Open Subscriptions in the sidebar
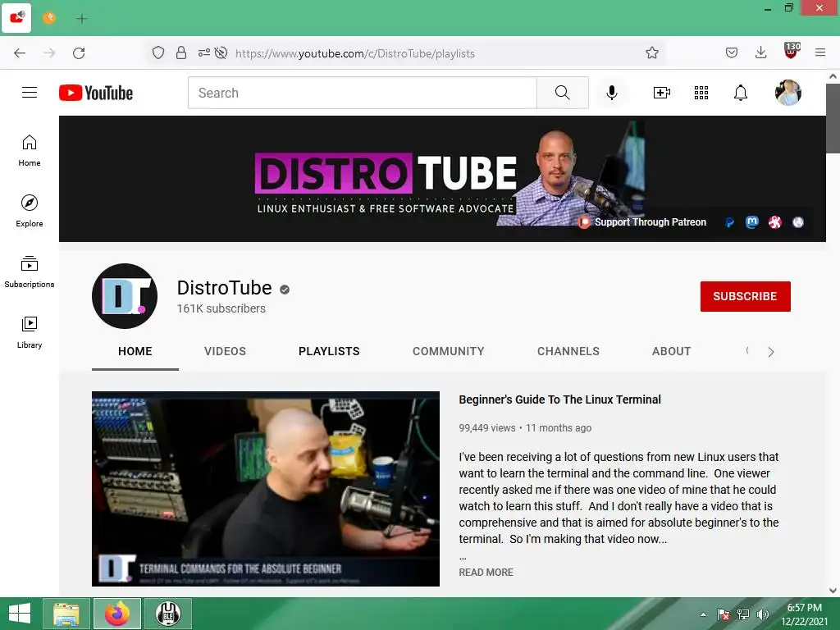This screenshot has width=840, height=630. (30, 272)
